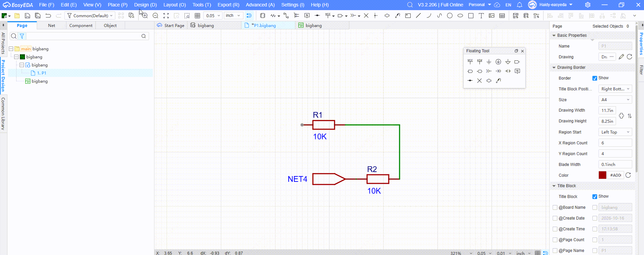Select the rectangle drawing tool
This screenshot has width=644, height=255.
pyautogui.click(x=471, y=16)
